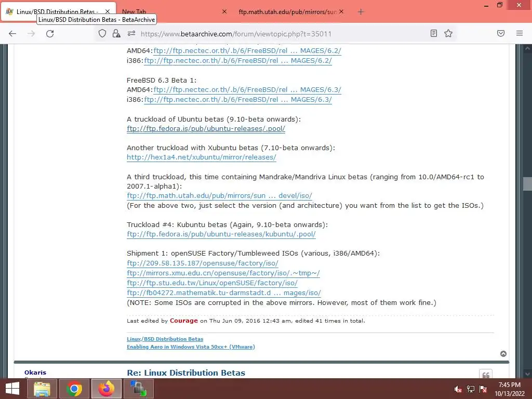Close the Linux/BSD Distribution Betas tab
The image size is (532, 399).
[x=108, y=11]
